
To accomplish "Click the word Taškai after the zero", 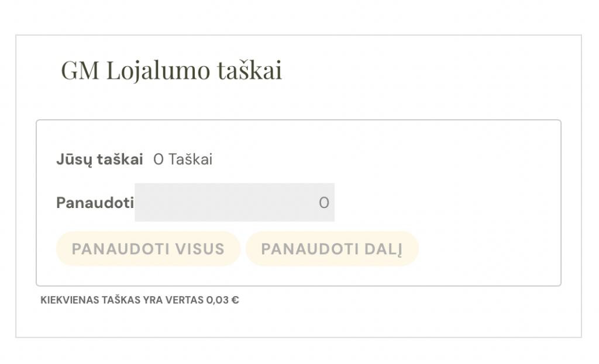I will (x=190, y=160).
